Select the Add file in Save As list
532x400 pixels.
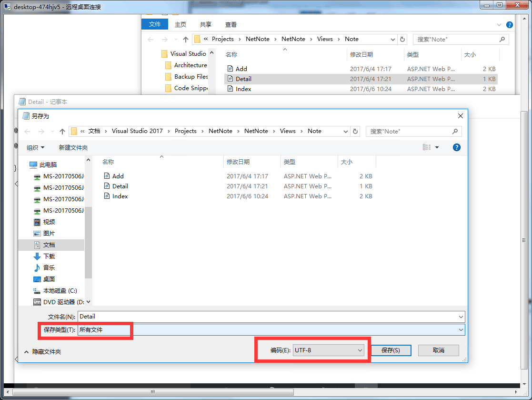pos(118,176)
